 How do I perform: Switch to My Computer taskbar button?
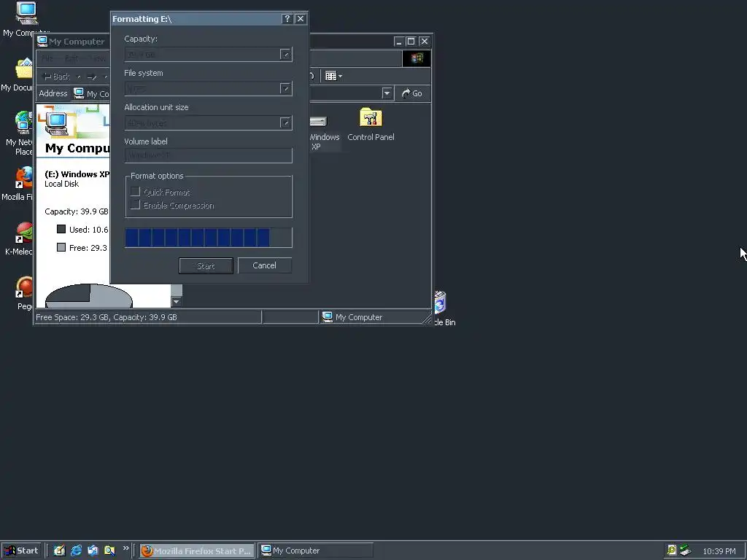[x=315, y=551]
